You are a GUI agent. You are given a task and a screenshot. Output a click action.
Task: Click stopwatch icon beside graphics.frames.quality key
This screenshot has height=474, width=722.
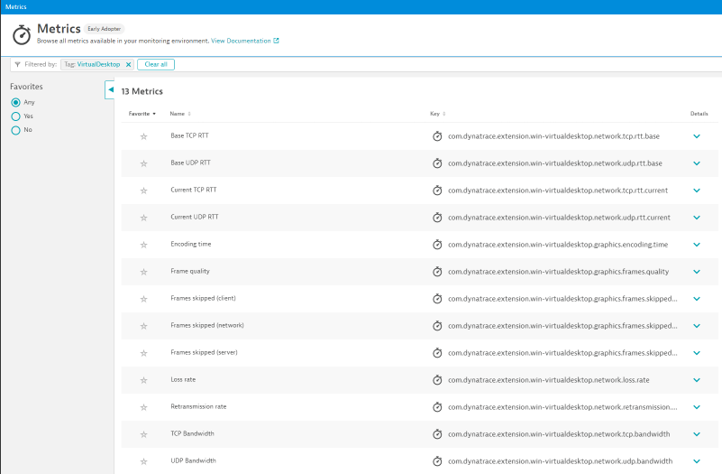(437, 271)
